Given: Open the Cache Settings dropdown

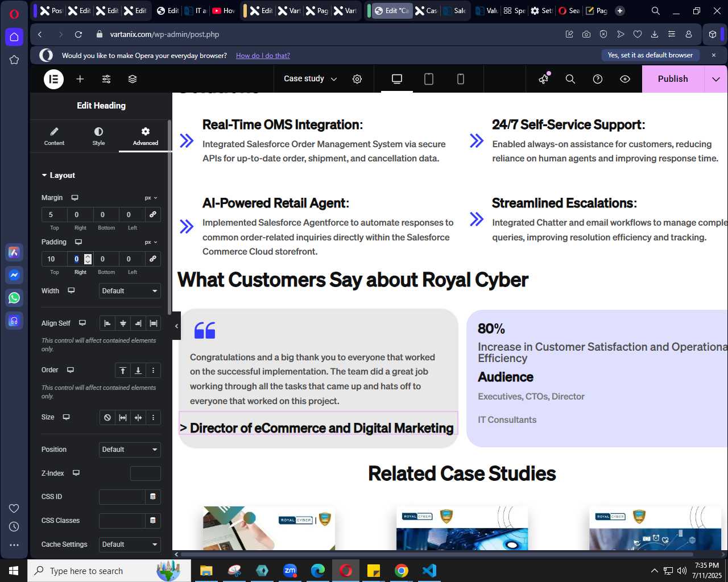Looking at the screenshot, I should point(130,544).
